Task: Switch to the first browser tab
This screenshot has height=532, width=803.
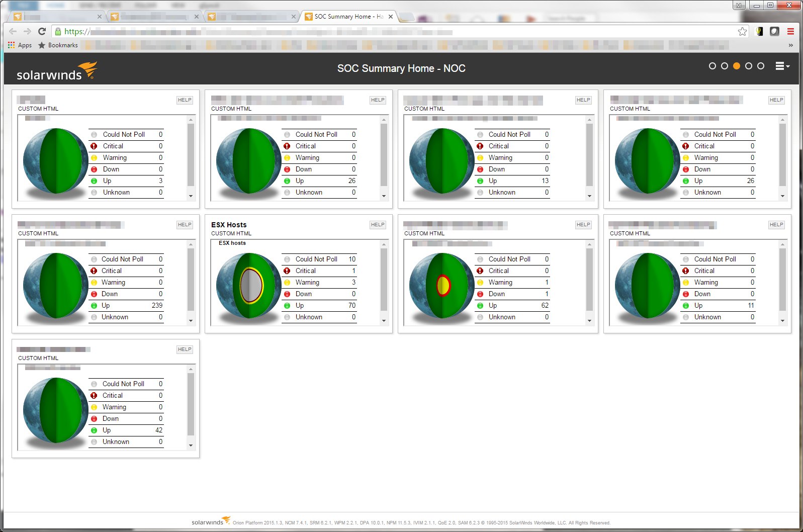Action: (58, 17)
